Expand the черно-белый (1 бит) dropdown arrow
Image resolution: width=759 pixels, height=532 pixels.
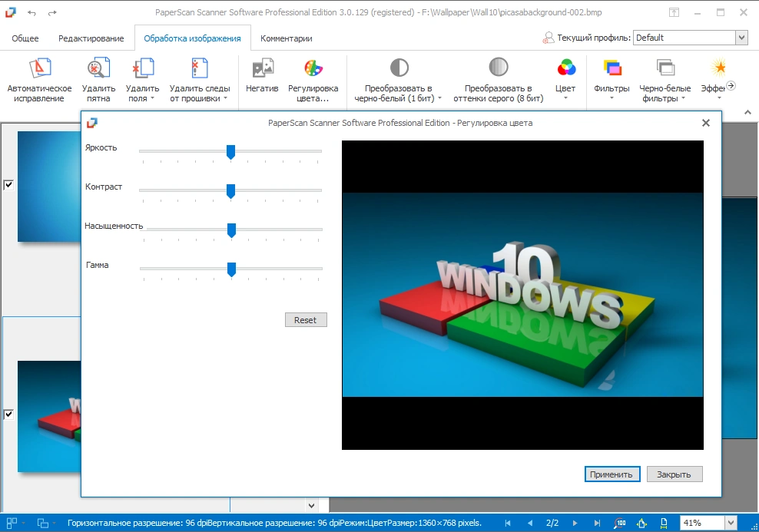(439, 99)
